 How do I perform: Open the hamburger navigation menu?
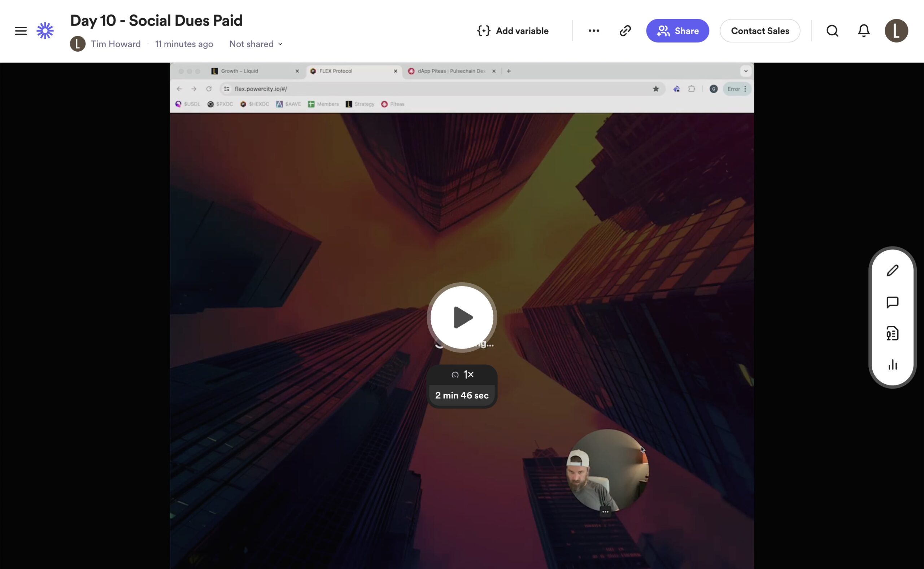(21, 31)
